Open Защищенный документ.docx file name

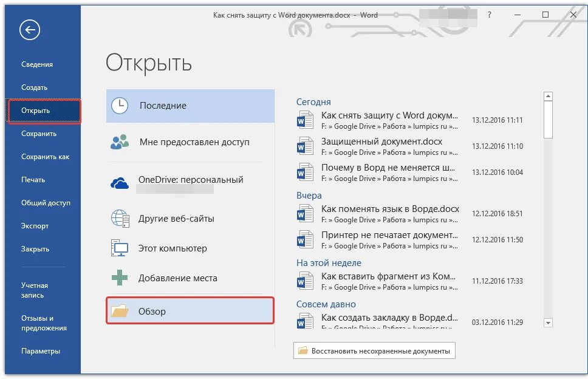coord(381,142)
